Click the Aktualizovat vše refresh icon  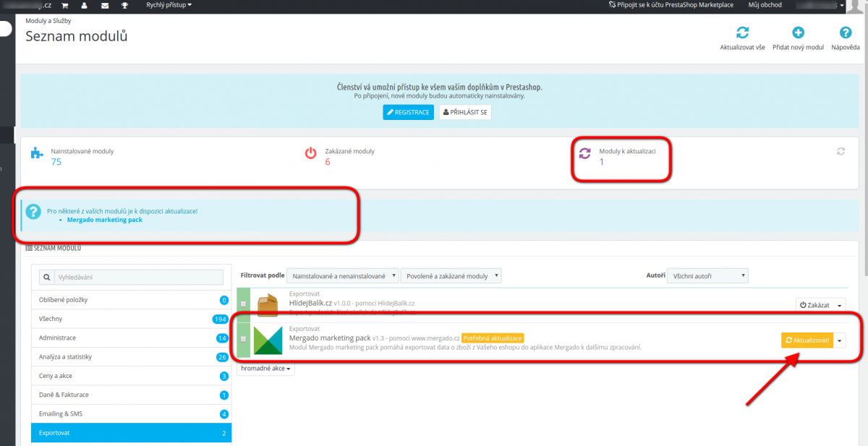click(x=742, y=33)
